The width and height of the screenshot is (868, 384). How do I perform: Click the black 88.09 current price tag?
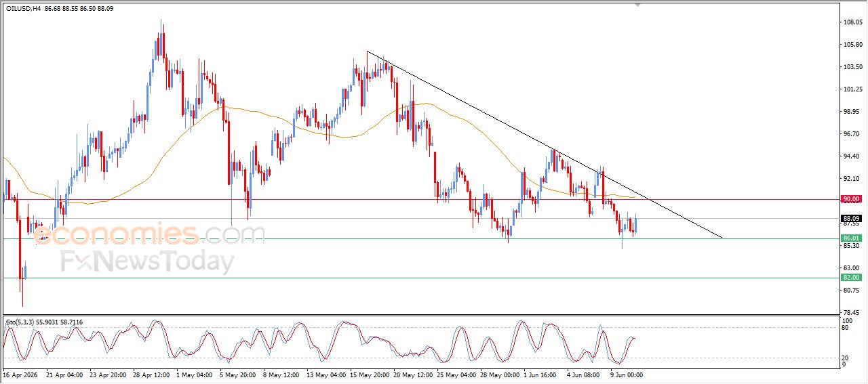point(850,219)
